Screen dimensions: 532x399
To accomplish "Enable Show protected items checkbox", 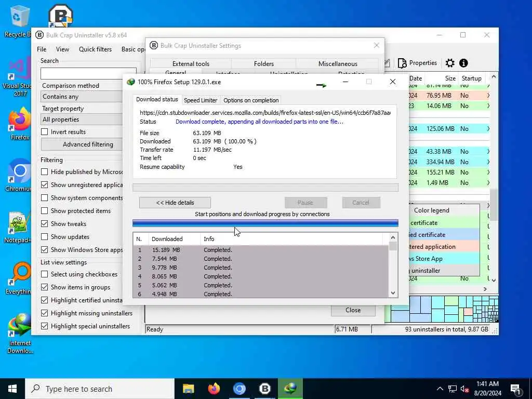I will 45,211.
